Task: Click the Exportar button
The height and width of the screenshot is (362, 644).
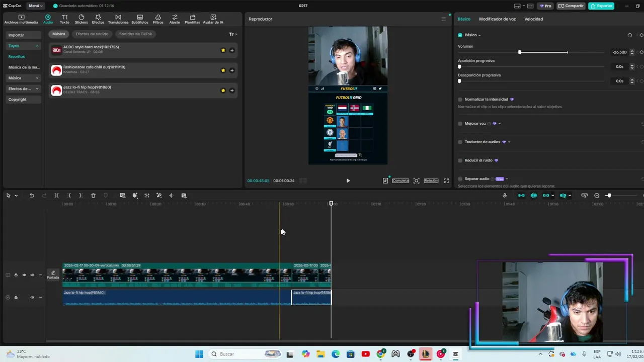Action: point(602,6)
